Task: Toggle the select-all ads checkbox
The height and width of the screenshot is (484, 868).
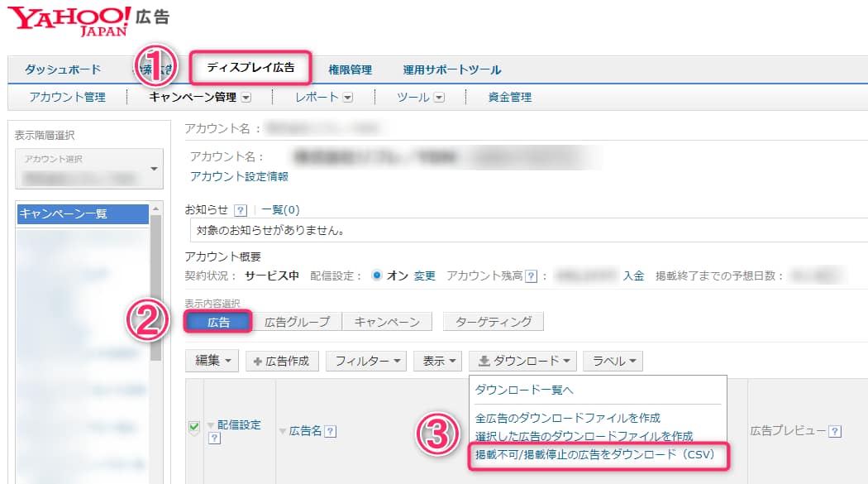Action: [194, 427]
